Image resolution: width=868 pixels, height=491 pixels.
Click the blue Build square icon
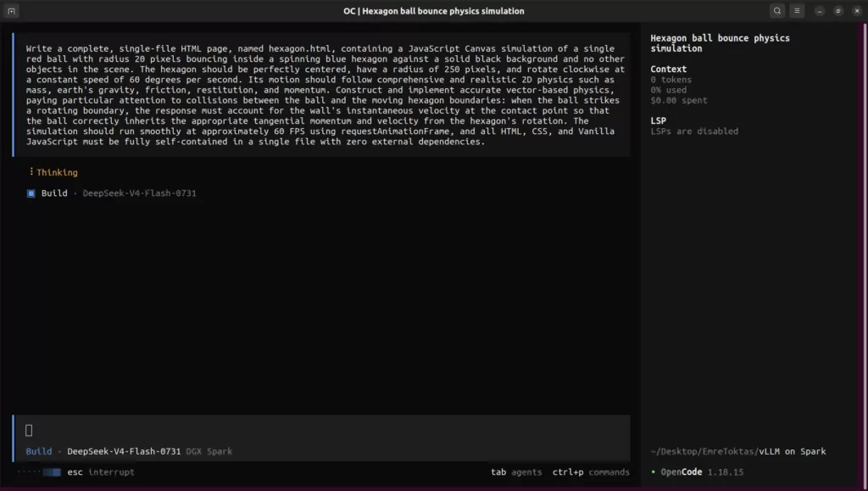click(31, 193)
